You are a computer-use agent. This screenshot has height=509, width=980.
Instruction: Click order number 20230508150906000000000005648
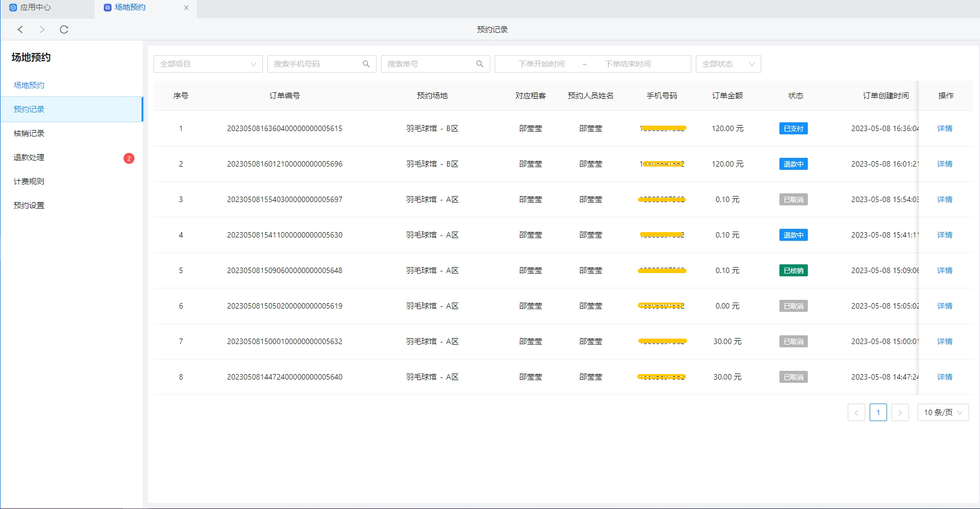285,270
